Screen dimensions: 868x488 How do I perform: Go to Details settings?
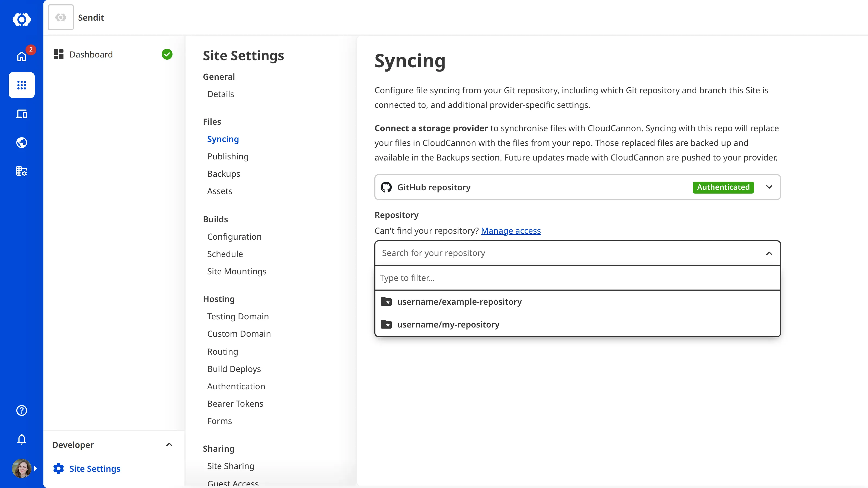point(220,94)
